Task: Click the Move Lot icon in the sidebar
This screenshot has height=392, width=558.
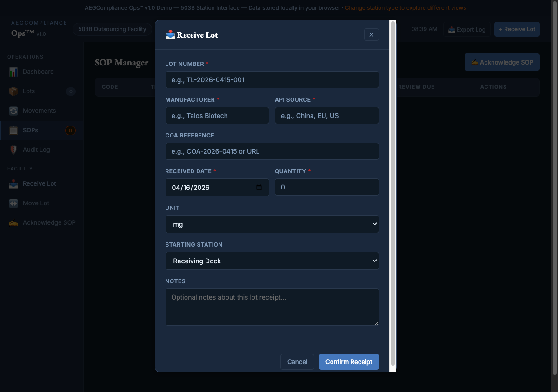Action: click(13, 203)
